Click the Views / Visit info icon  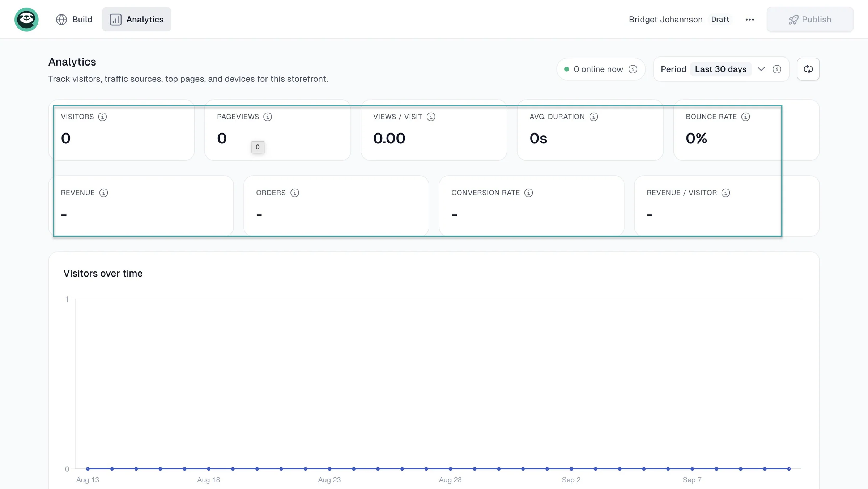point(431,117)
